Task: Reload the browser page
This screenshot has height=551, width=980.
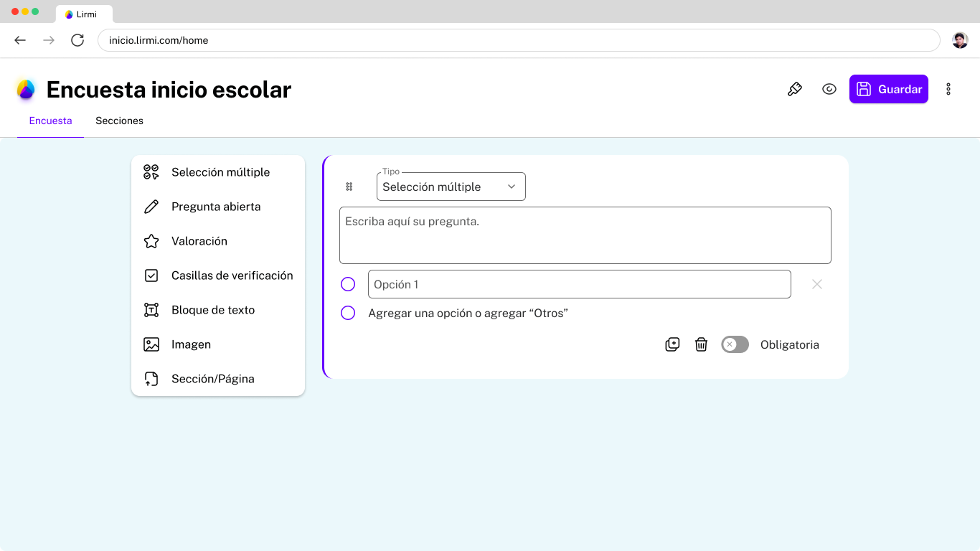Action: pos(77,40)
